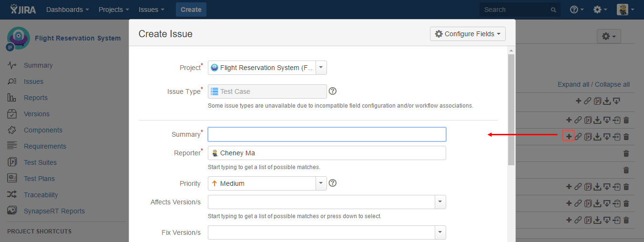Image resolution: width=644 pixels, height=242 pixels.
Task: Click the help icon beside Issue Type
Action: tap(333, 91)
